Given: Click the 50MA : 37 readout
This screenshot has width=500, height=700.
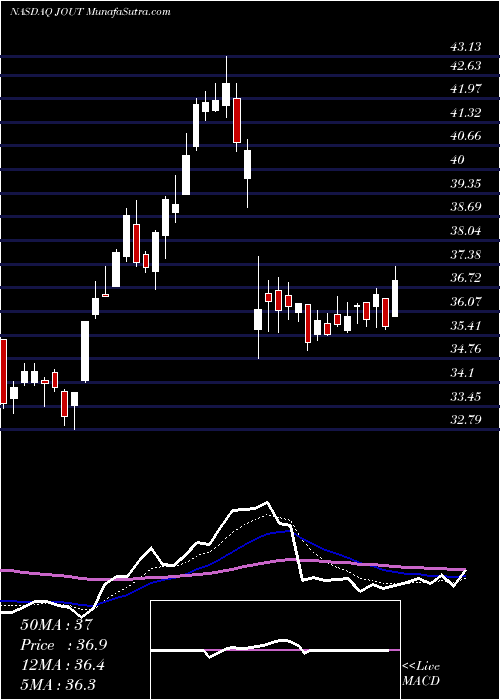Looking at the screenshot, I should coord(57,625).
